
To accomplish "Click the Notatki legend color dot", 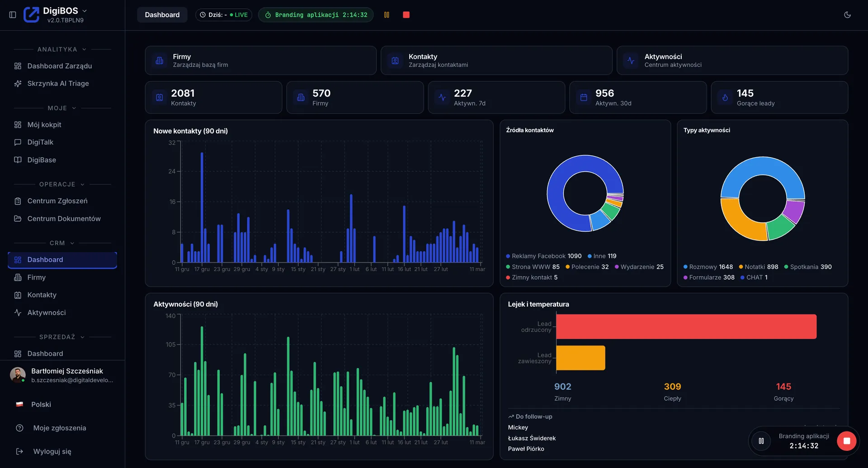I will point(741,267).
